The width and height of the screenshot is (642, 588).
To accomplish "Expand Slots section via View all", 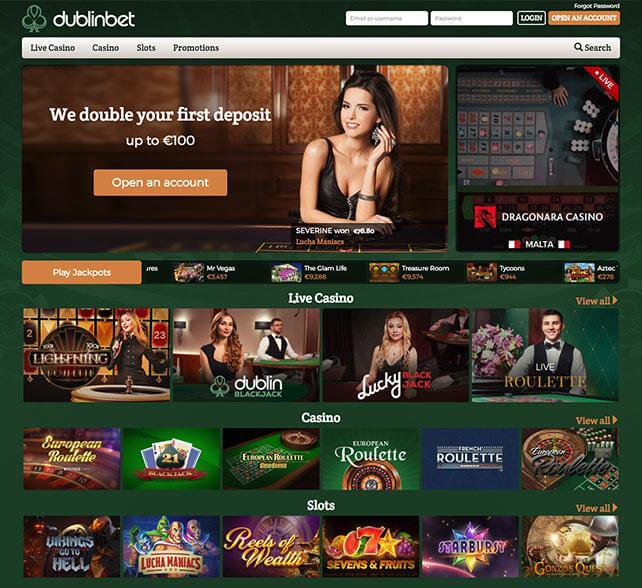I will pyautogui.click(x=596, y=508).
